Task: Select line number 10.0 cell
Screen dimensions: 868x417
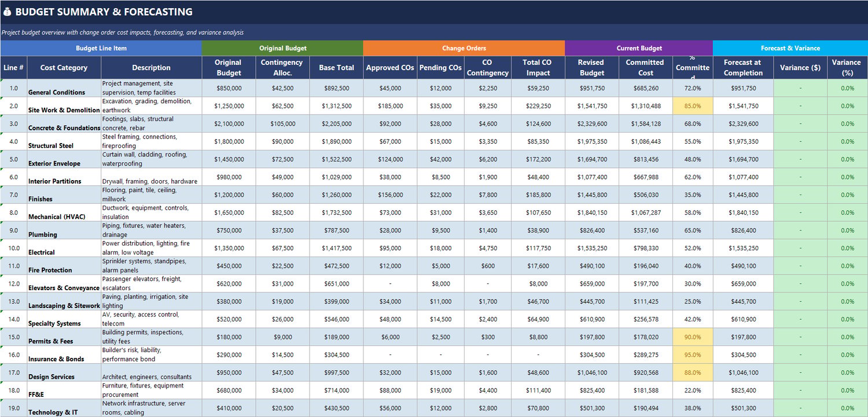Action: pos(14,248)
